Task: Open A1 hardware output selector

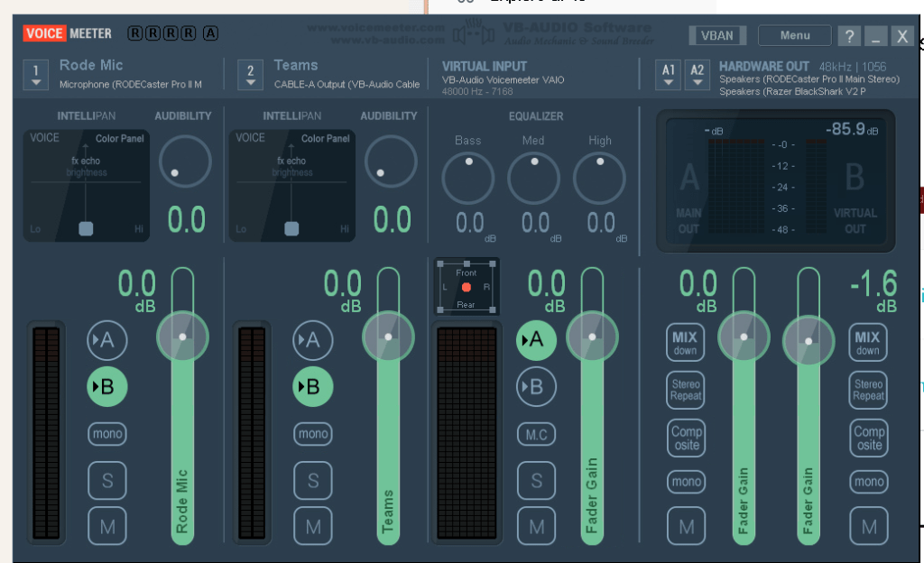Action: pos(669,76)
